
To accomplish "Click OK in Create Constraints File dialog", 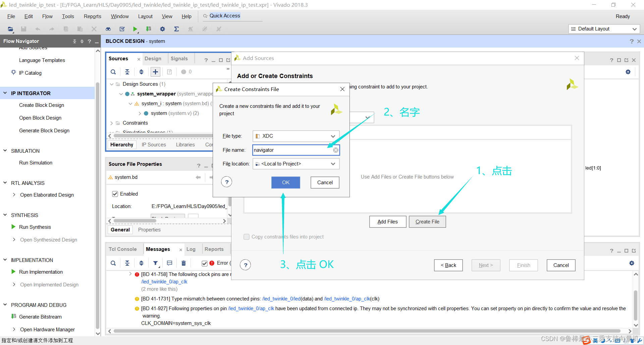I will (285, 183).
